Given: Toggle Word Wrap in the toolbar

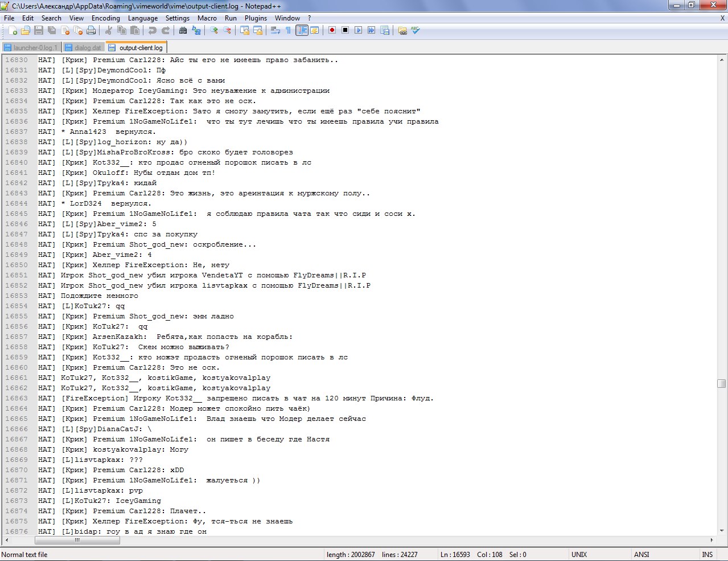Looking at the screenshot, I should click(x=275, y=30).
